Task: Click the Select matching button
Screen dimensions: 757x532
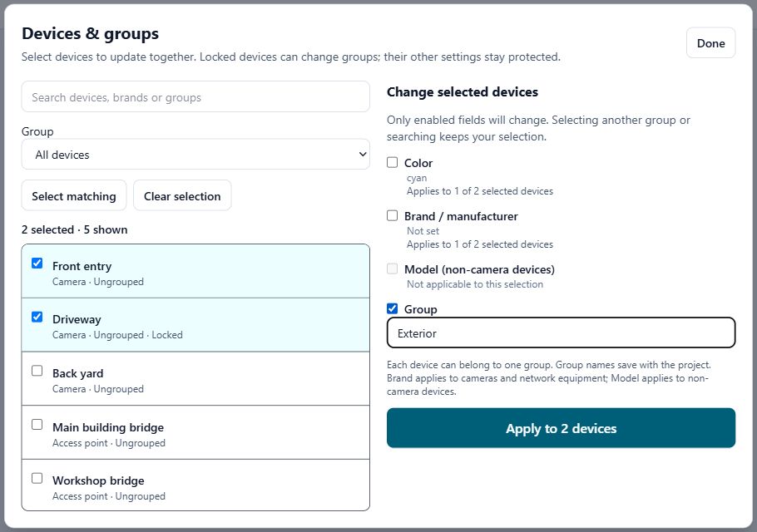Action: [74, 196]
